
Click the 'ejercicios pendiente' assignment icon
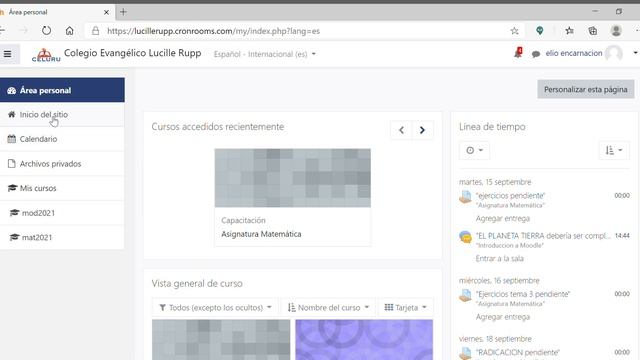[465, 198]
